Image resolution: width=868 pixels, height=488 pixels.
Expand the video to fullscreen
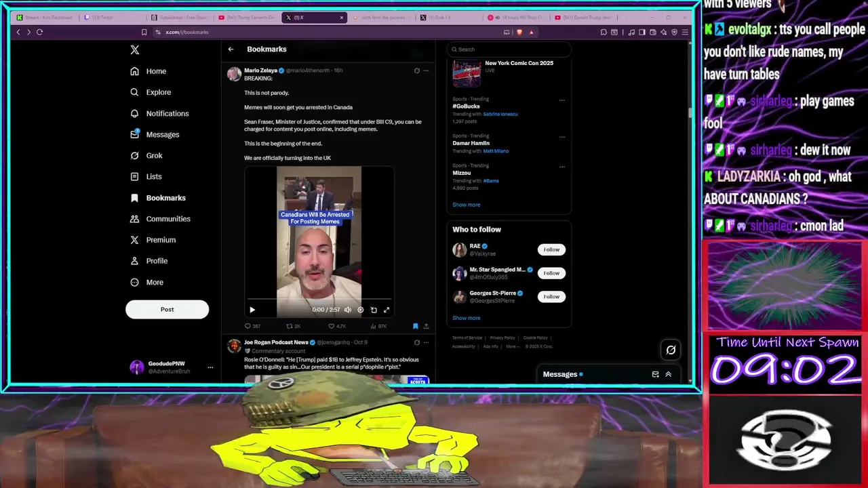pyautogui.click(x=387, y=310)
